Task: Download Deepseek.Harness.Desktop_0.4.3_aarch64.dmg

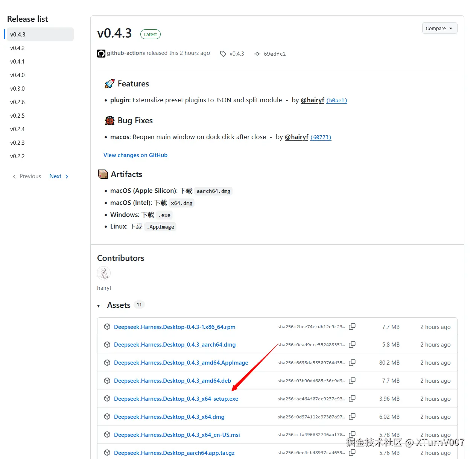Action: click(x=175, y=345)
